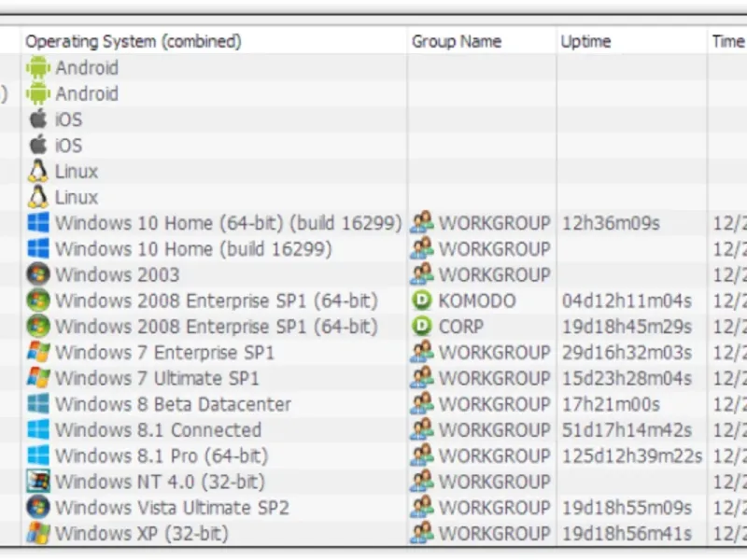Click uptime value 12h36m09s
Viewport: 747px width, 560px height.
tap(611, 223)
